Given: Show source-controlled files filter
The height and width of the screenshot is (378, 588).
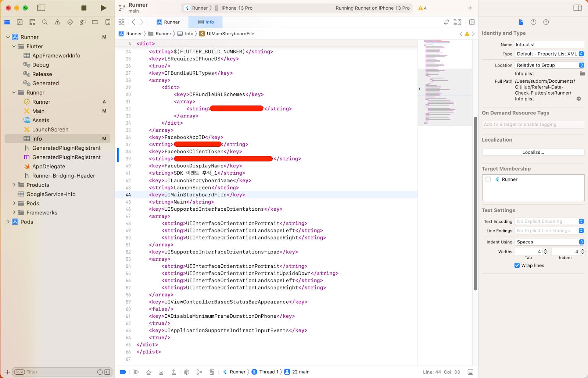Looking at the screenshot, I should 107,372.
